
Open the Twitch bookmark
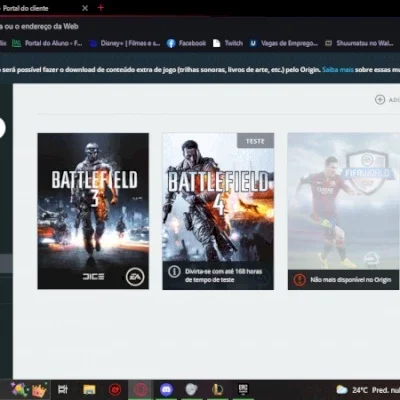228,43
